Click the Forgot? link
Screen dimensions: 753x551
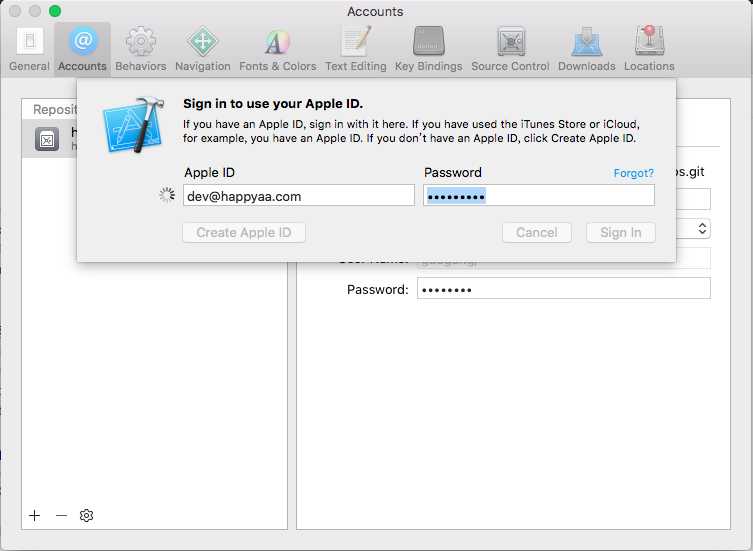pos(633,173)
